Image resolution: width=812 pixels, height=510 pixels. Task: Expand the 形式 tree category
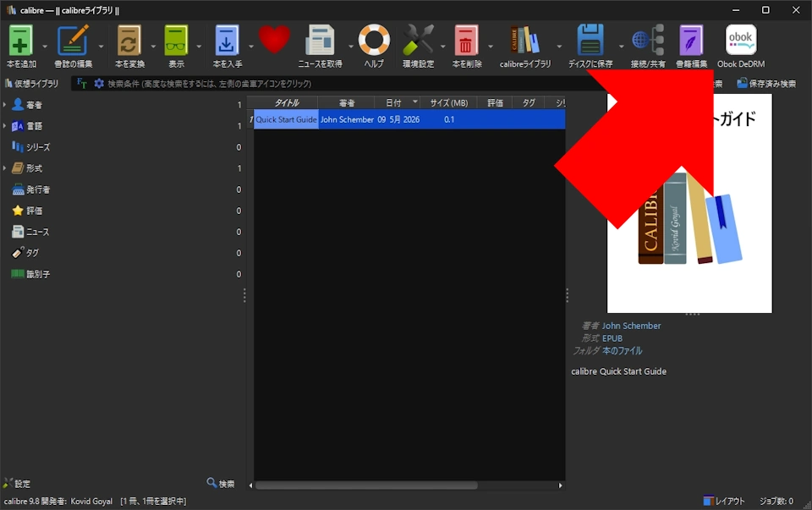click(5, 168)
